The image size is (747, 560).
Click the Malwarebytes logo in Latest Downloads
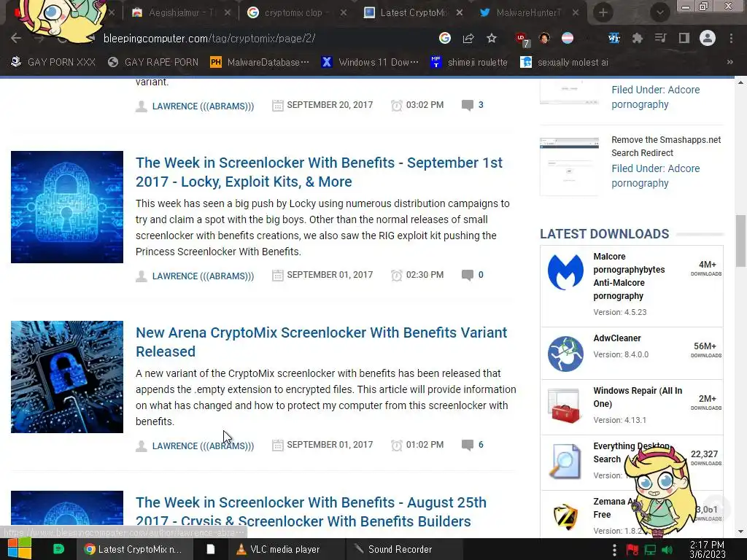[565, 272]
